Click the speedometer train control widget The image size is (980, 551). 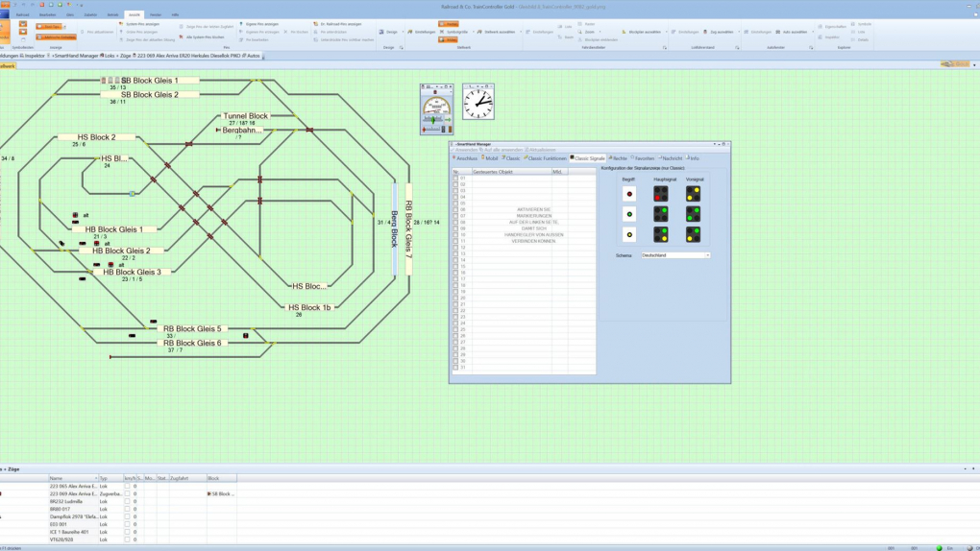[436, 109]
